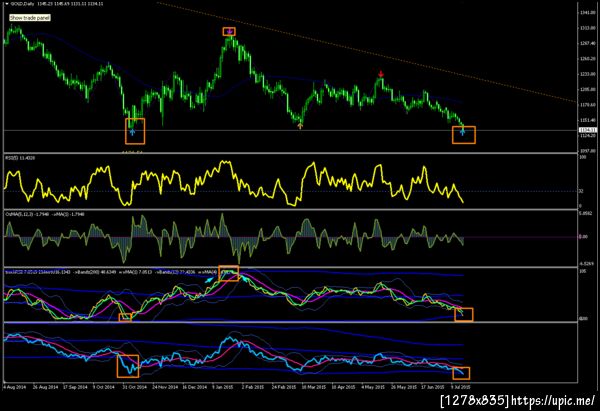Click the '4 May 2015' date label

point(373,387)
